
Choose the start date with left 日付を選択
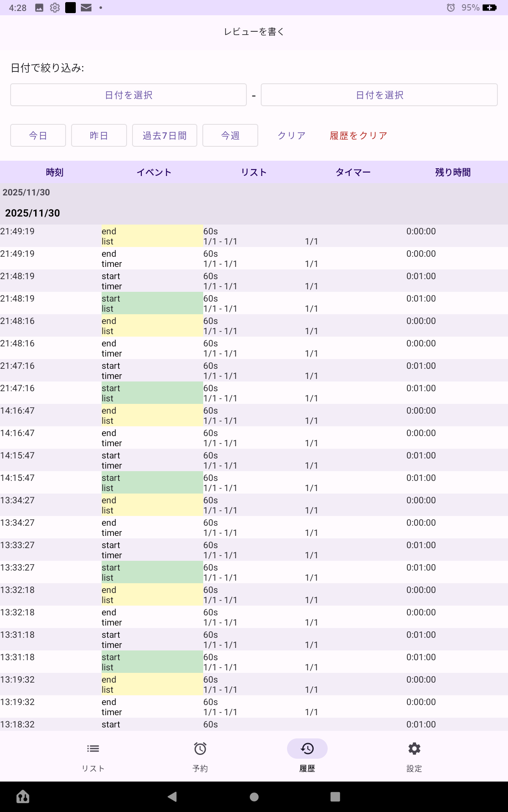(x=129, y=95)
